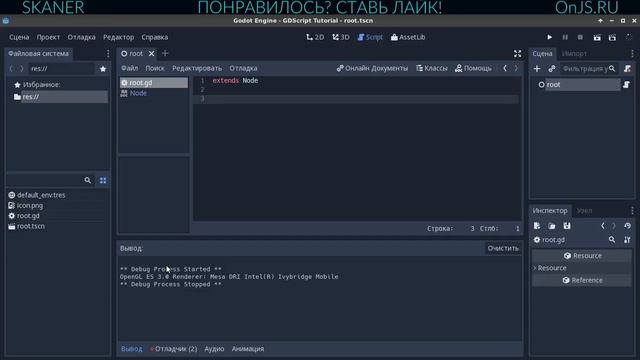This screenshot has width=640, height=360.
Task: Switch to 2D workspace
Action: 315,37
